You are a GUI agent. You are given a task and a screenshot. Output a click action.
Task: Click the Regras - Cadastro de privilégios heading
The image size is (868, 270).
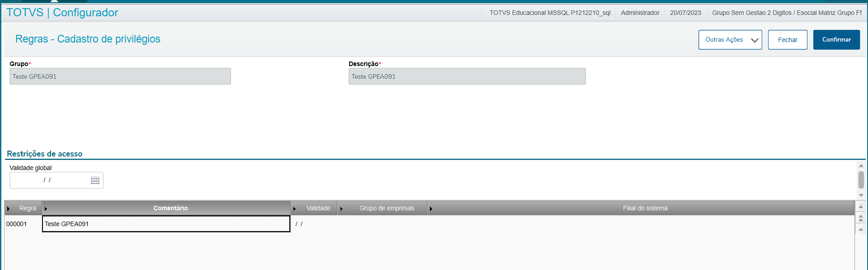(x=88, y=39)
